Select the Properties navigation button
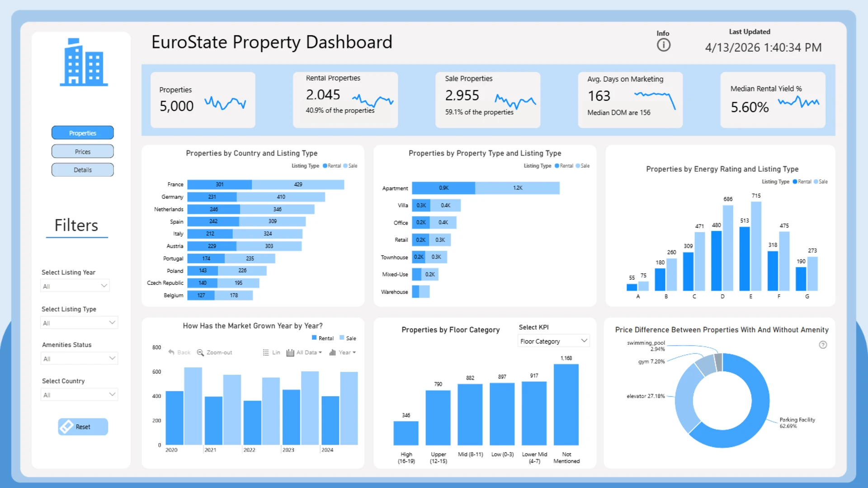This screenshot has height=488, width=868. (83, 133)
